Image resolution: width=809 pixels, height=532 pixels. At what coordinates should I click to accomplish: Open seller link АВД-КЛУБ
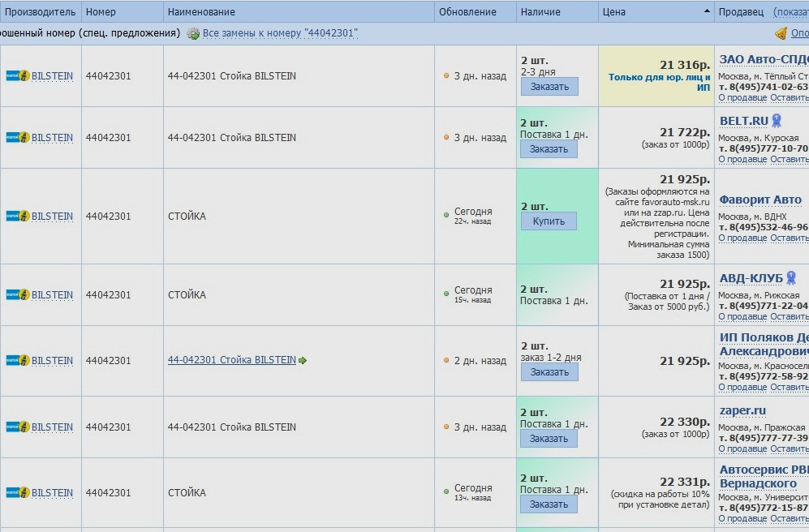pyautogui.click(x=751, y=278)
